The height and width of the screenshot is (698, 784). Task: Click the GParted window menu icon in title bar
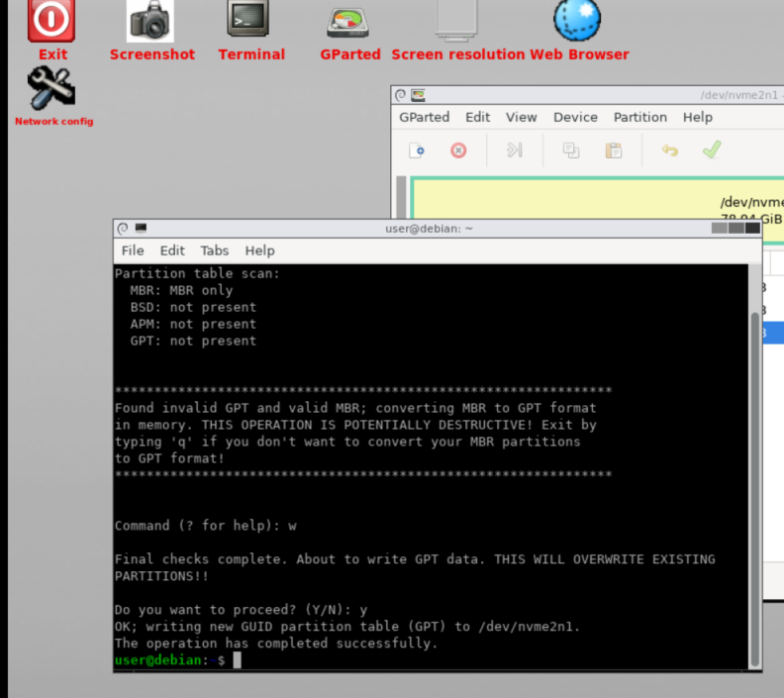click(401, 95)
